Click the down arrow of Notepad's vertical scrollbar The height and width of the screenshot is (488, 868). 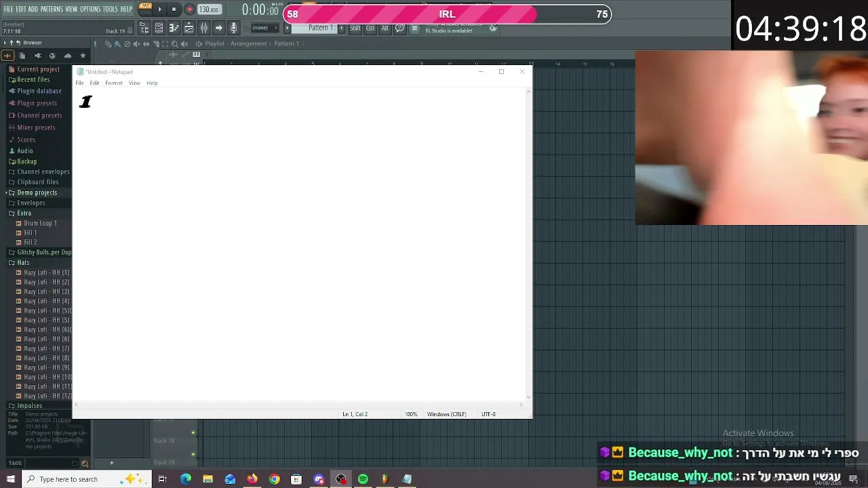[528, 398]
